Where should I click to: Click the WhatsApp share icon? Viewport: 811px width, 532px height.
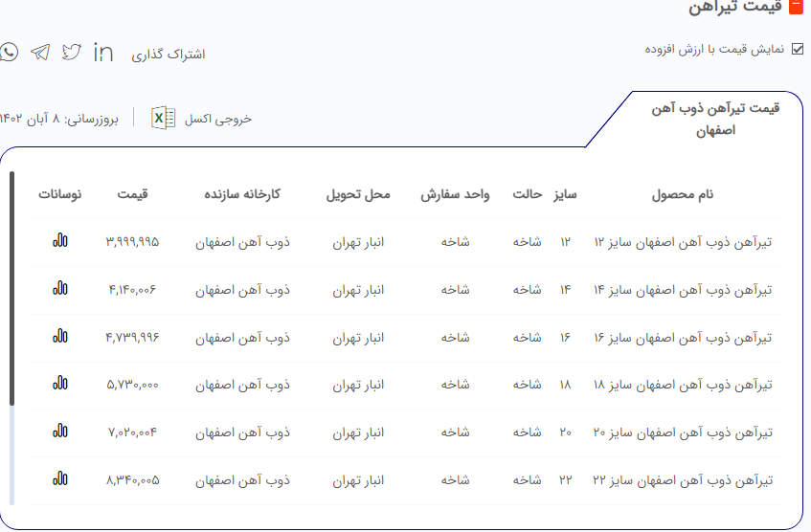9,53
